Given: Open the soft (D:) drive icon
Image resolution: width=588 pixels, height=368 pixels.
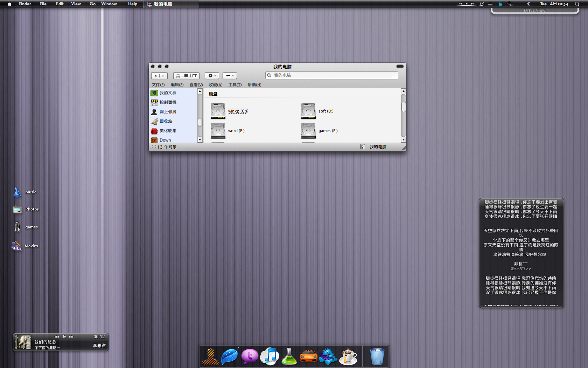Looking at the screenshot, I should (308, 111).
